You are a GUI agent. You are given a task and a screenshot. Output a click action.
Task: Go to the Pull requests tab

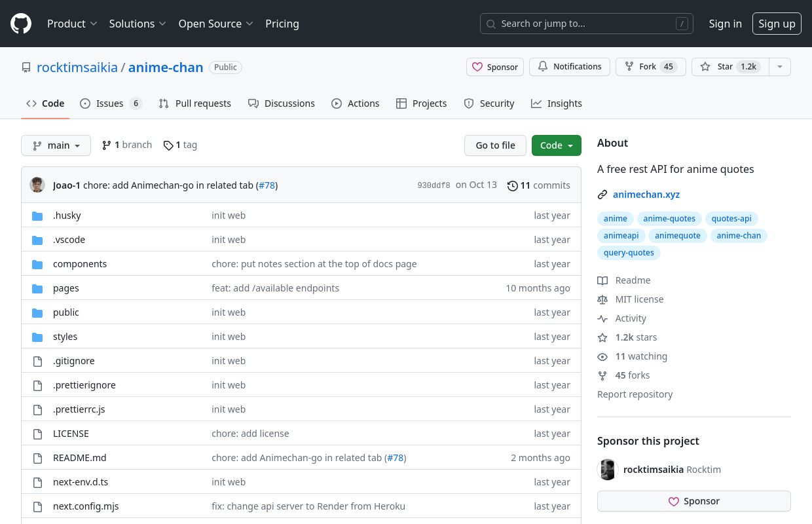tap(194, 103)
